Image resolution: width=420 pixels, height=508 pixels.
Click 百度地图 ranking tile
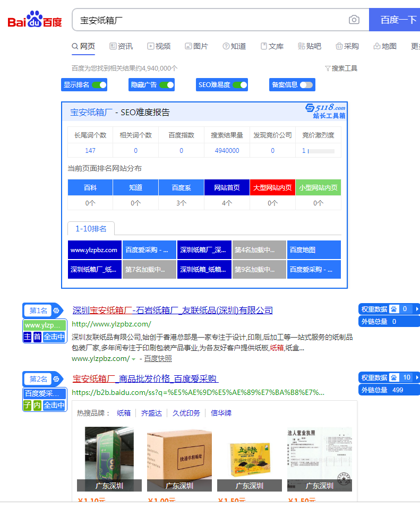point(314,250)
